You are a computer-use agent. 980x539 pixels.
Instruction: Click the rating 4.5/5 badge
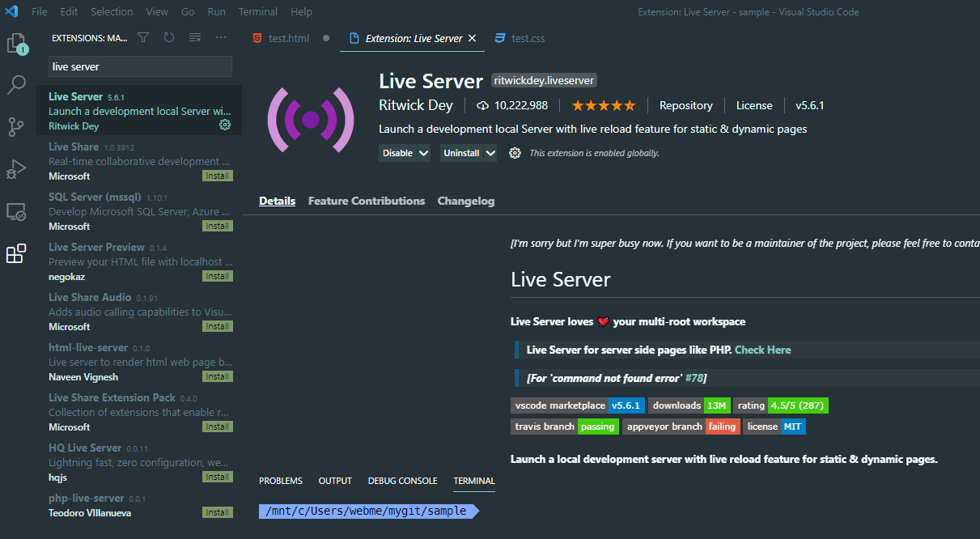pyautogui.click(x=781, y=405)
